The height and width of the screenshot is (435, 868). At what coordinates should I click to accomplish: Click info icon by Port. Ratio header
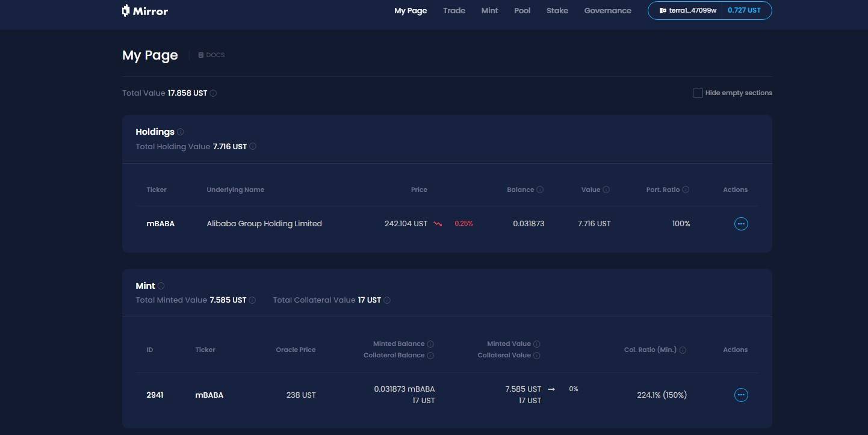coord(686,190)
